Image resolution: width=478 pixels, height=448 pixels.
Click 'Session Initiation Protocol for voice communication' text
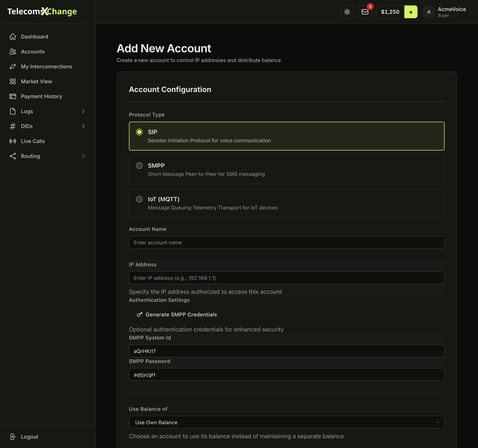209,140
